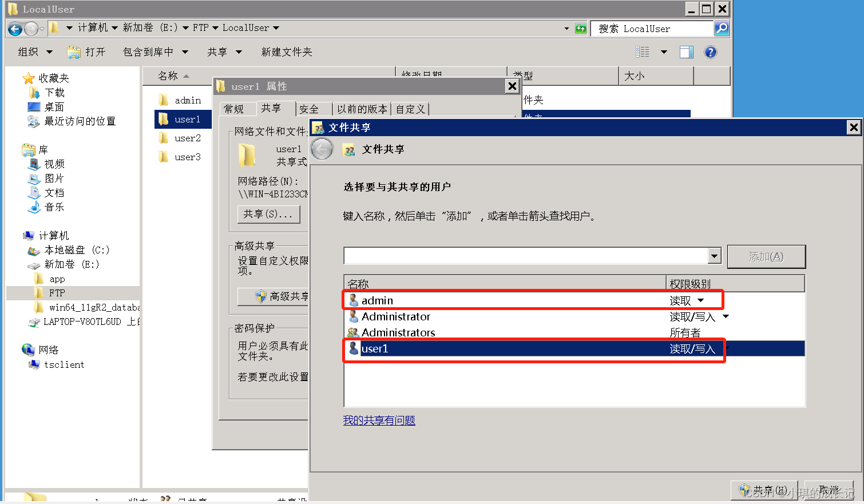Click the LocalUser search box
This screenshot has height=504, width=864.
(652, 28)
